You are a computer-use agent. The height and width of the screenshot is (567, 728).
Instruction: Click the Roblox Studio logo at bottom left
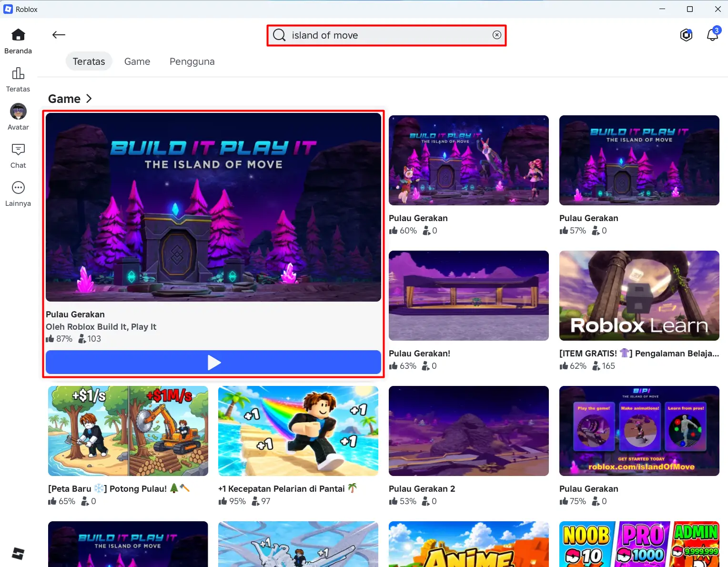18,554
